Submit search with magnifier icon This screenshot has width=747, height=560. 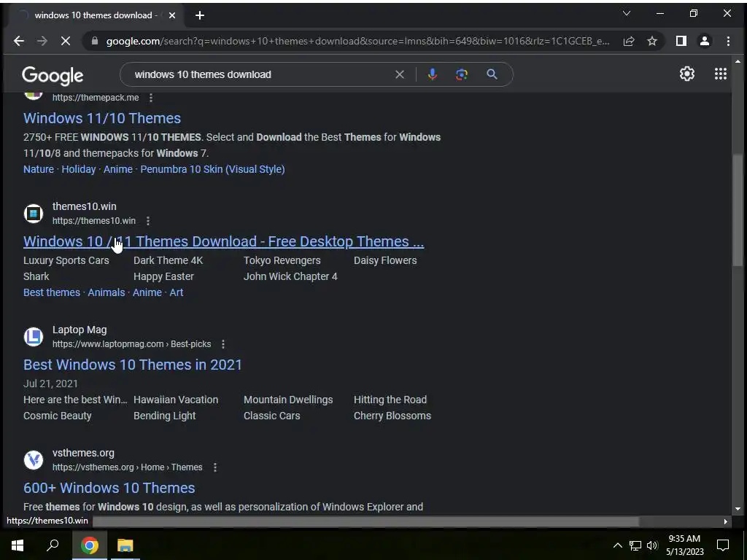click(492, 74)
